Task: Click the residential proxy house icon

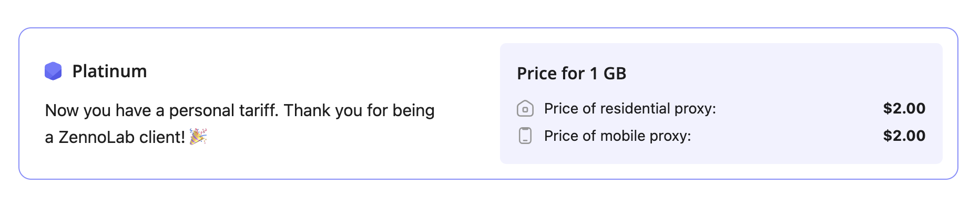Action: point(525,108)
